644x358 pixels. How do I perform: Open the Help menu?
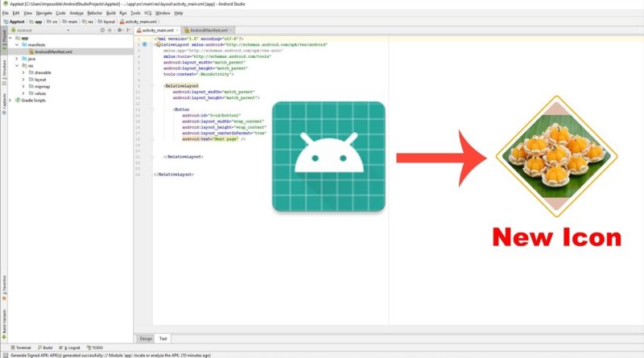tap(179, 13)
